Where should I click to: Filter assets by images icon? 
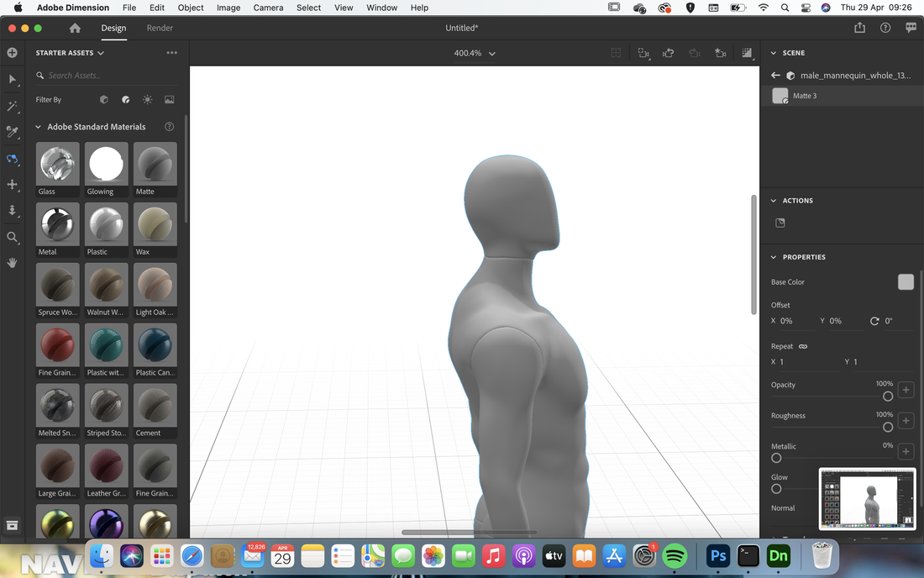click(x=169, y=100)
